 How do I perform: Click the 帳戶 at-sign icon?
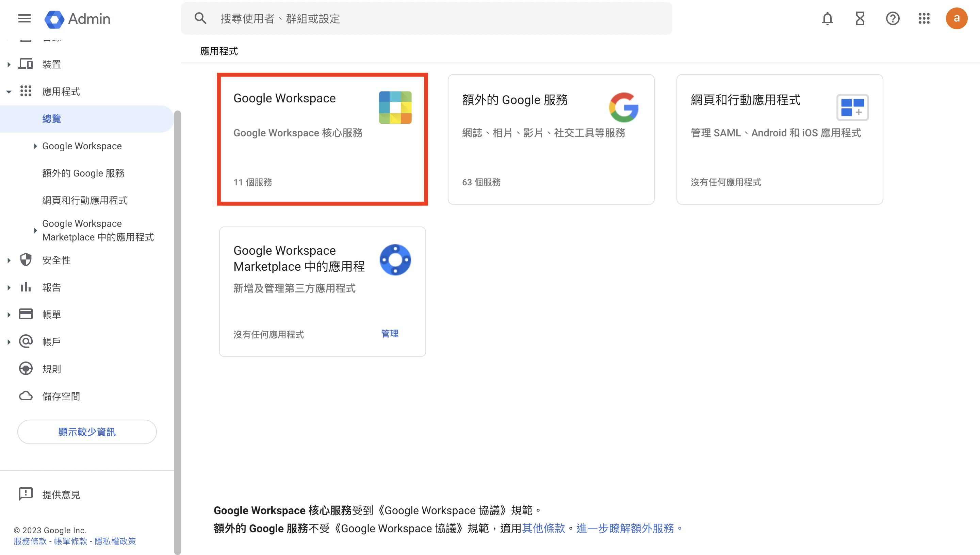[x=26, y=341]
